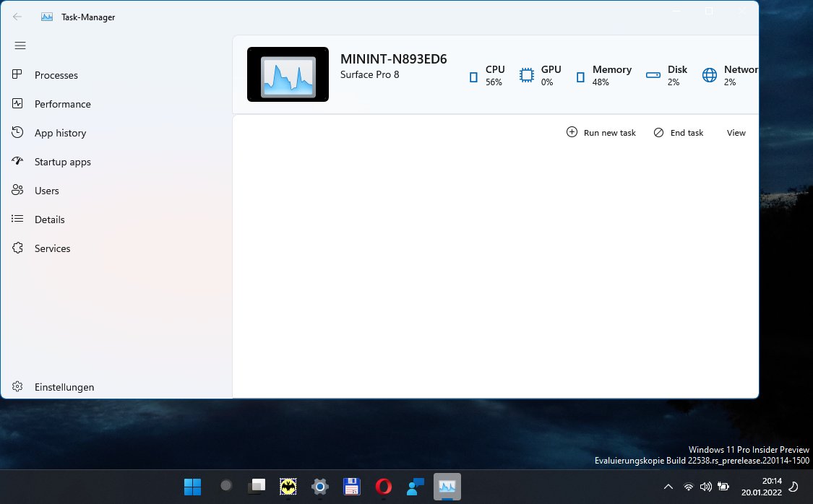Click the Memory usage icon
Viewport: 813px width, 504px height.
580,77
